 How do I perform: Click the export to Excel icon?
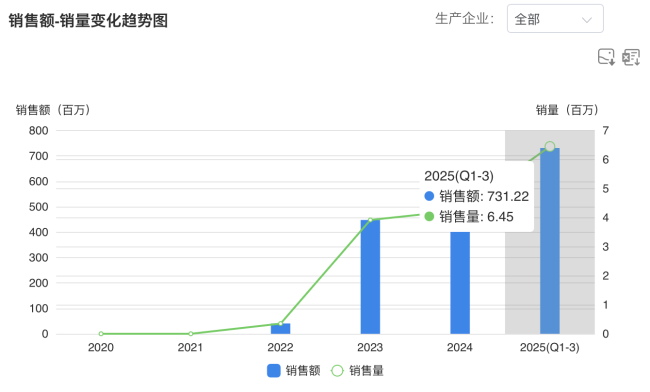[631, 57]
